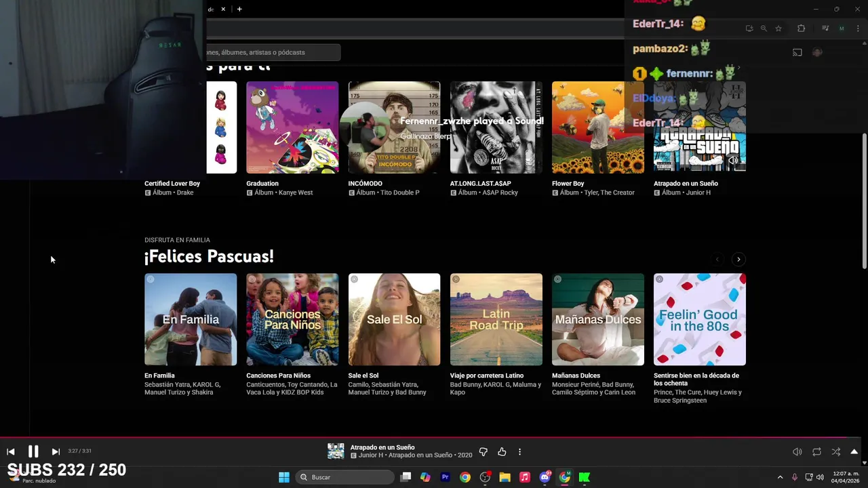
Task: Open artist link Kanye West
Action: (296, 192)
